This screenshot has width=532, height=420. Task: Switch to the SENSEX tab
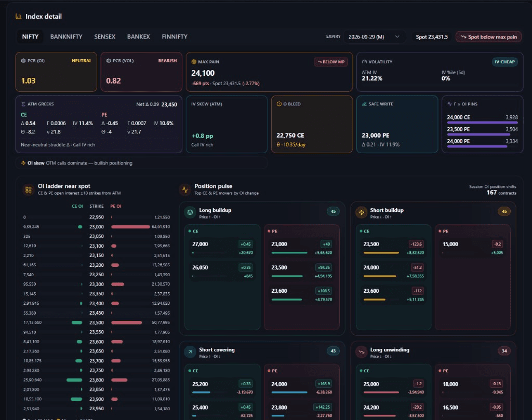point(104,37)
